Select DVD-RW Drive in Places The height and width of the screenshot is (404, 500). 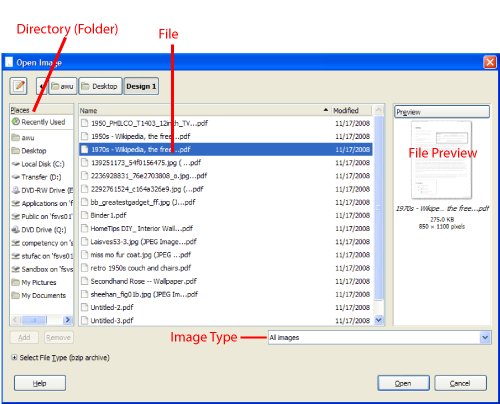(42, 190)
